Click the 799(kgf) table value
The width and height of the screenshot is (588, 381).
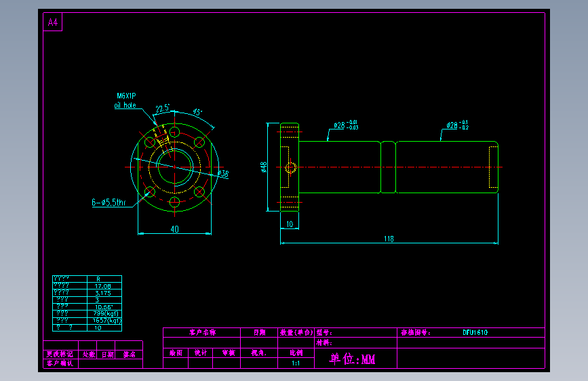(106, 314)
